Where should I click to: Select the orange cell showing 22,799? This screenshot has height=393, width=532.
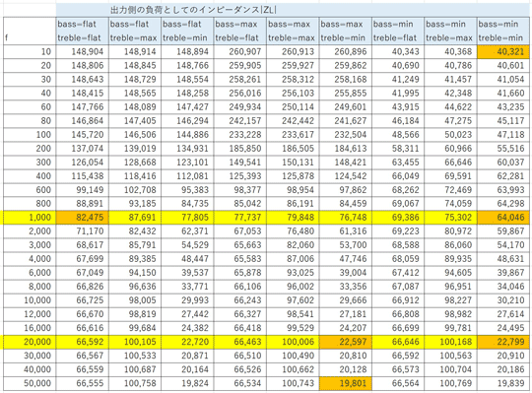coord(502,342)
